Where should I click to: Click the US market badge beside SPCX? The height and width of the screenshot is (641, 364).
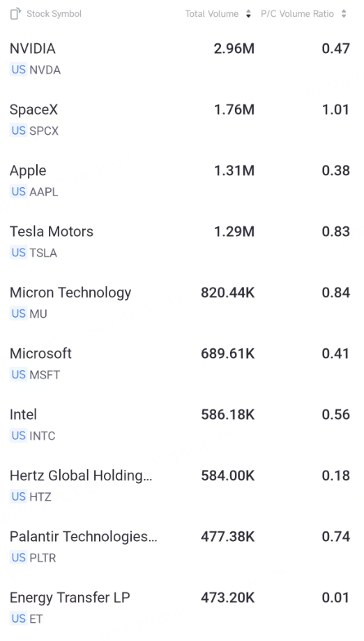(19, 131)
